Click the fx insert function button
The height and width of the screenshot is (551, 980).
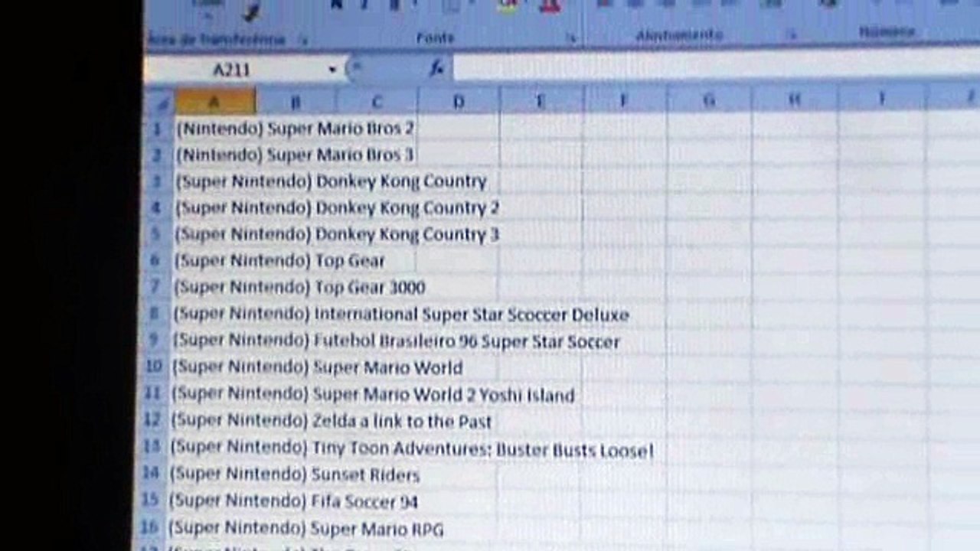point(436,69)
